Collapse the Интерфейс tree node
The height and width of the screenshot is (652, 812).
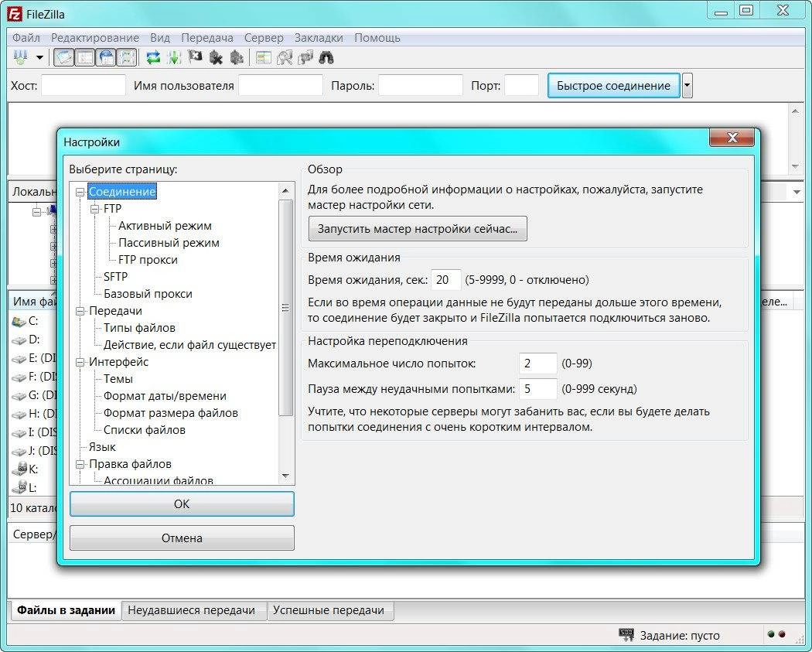pyautogui.click(x=80, y=363)
